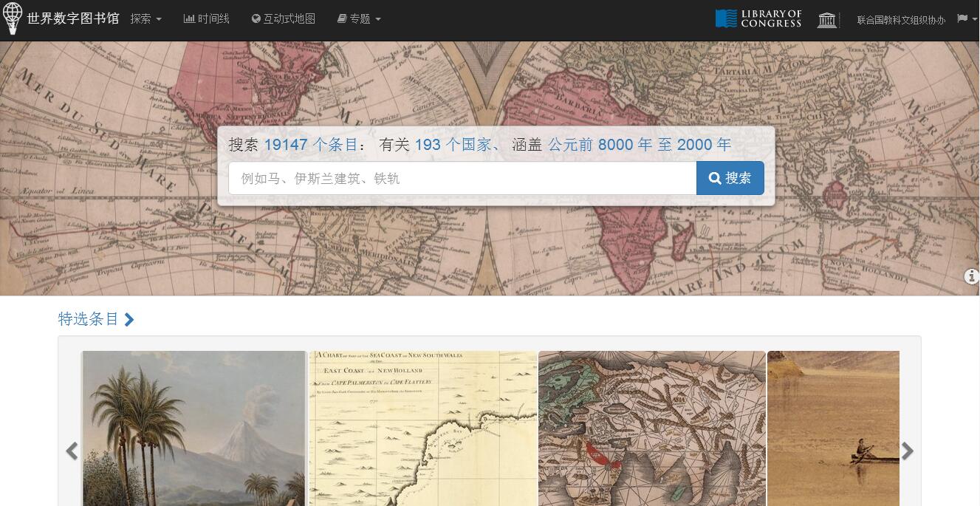Open the New South Wales coast chart

(422, 428)
